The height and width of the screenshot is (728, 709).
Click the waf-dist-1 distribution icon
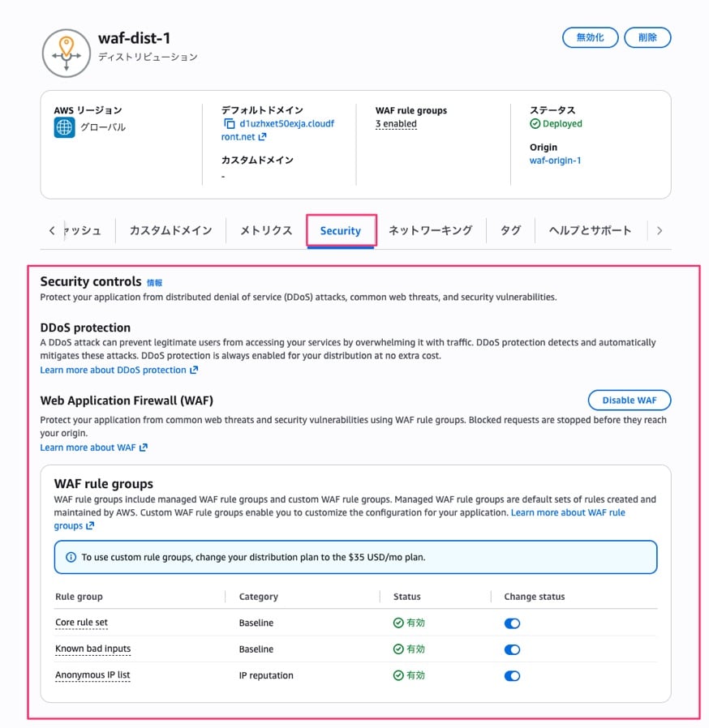pos(67,53)
